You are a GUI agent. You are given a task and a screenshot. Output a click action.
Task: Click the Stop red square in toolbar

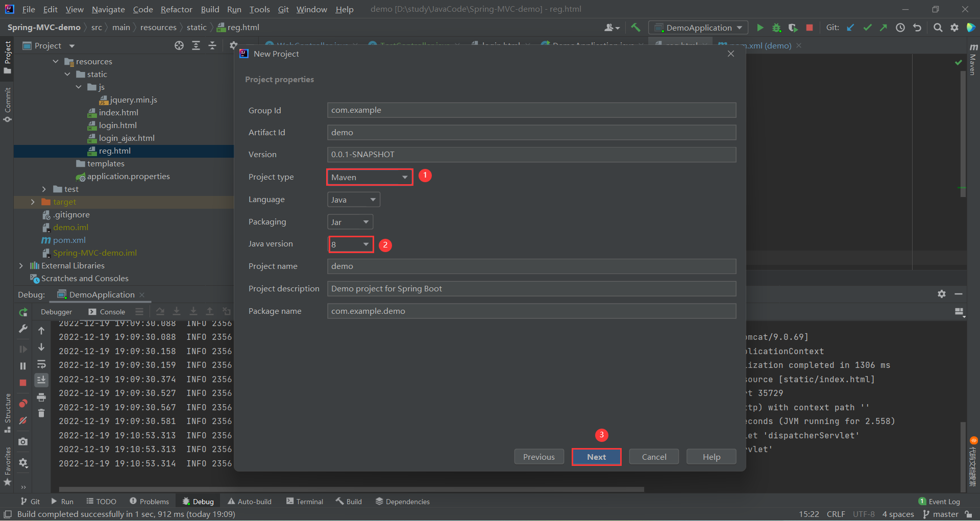(x=810, y=28)
